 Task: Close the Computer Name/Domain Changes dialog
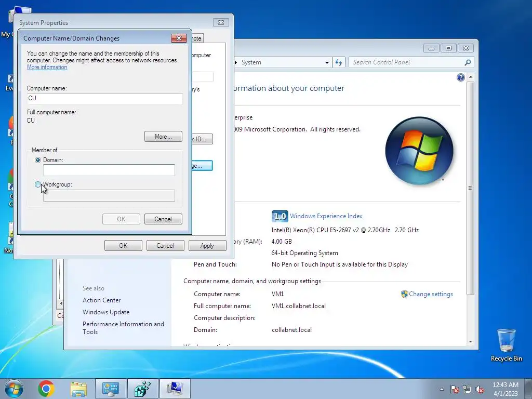click(x=179, y=38)
